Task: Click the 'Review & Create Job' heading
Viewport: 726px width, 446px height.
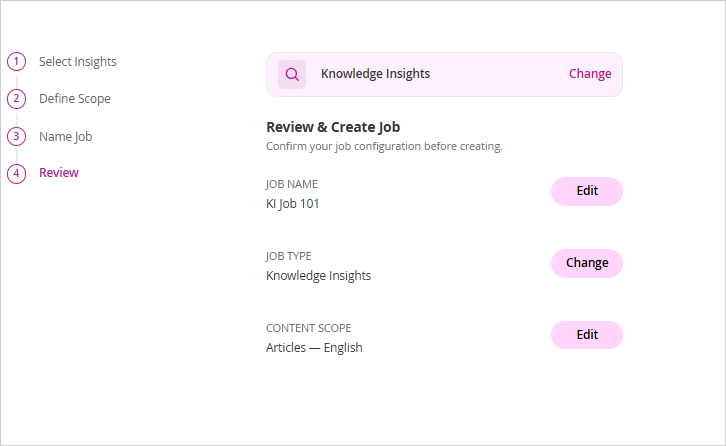Action: click(x=333, y=127)
